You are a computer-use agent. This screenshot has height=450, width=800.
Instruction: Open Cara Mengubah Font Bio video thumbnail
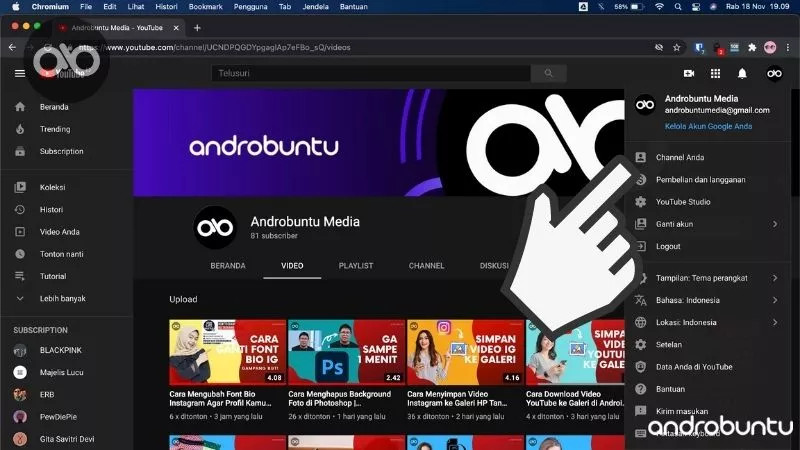[228, 352]
